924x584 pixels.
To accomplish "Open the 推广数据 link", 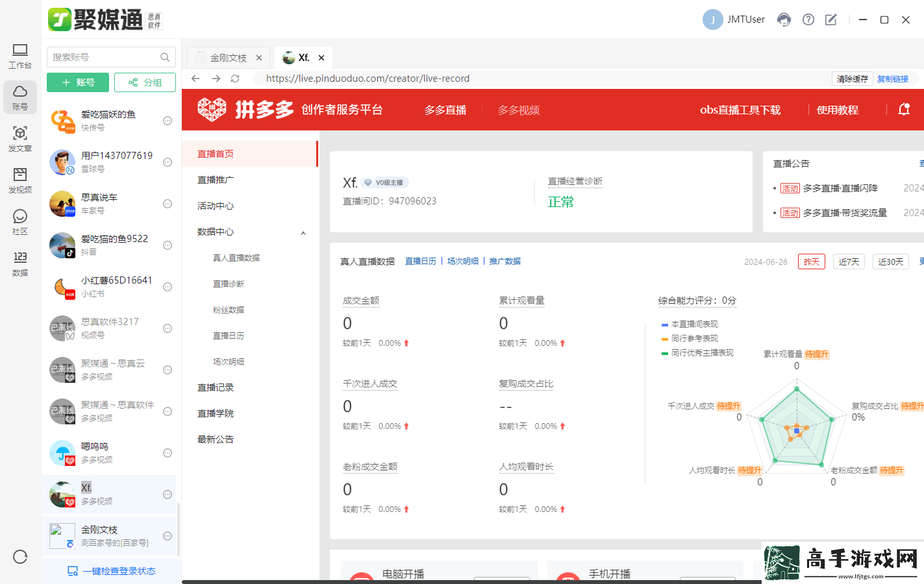I will coord(505,261).
